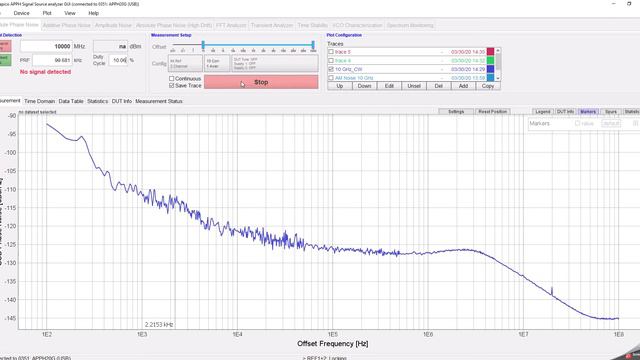This screenshot has width=640, height=360.
Task: Minimize the application window
Action: coord(613,4)
